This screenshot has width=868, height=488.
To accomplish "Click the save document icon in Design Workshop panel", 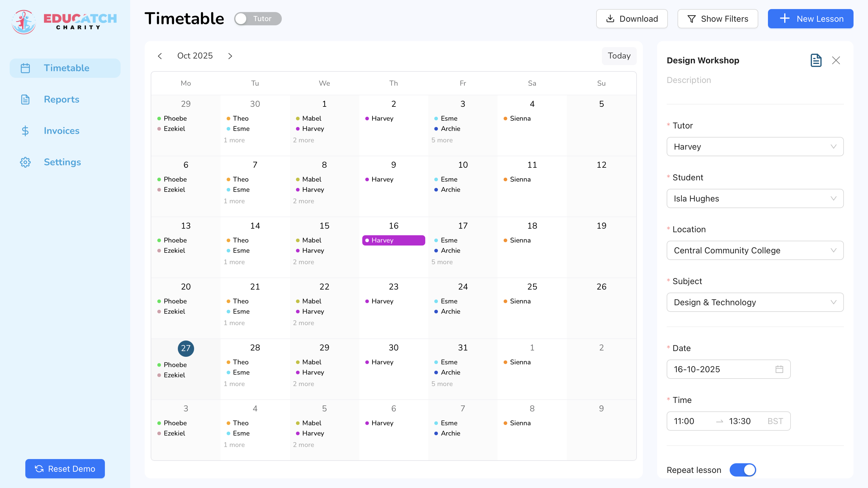I will 816,60.
